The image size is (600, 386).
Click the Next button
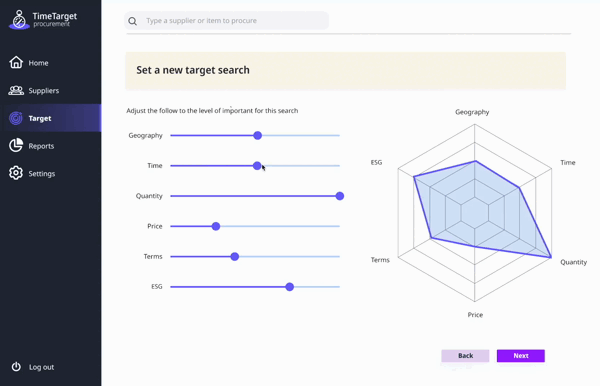tap(521, 356)
